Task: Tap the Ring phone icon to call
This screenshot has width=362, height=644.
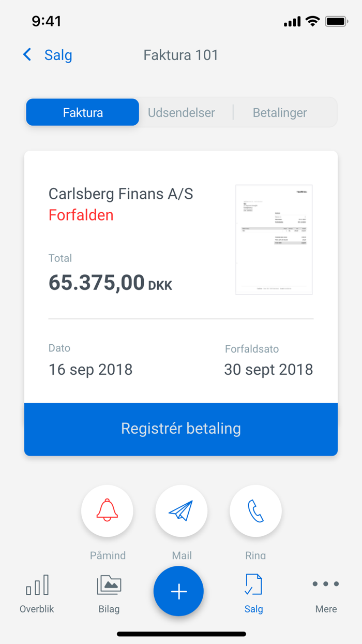Action: click(x=255, y=510)
